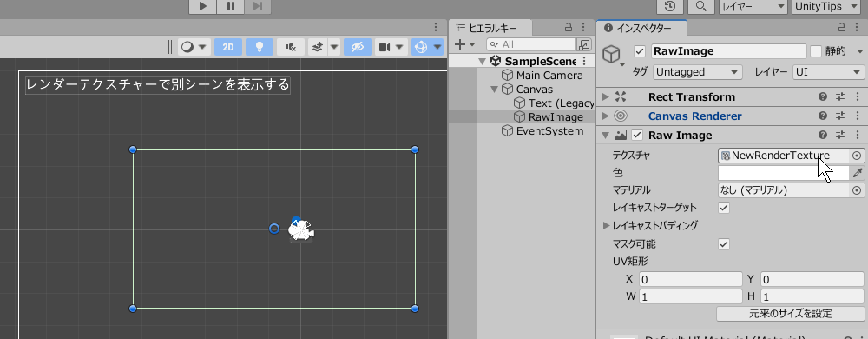868x339 pixels.
Task: Open Rect Transform presets slider icon
Action: pos(840,97)
